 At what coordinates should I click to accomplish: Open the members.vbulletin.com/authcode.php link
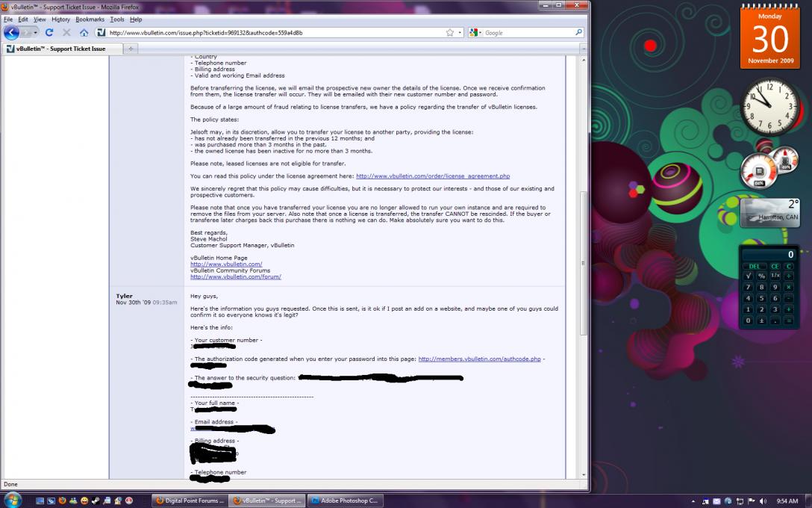(480, 359)
